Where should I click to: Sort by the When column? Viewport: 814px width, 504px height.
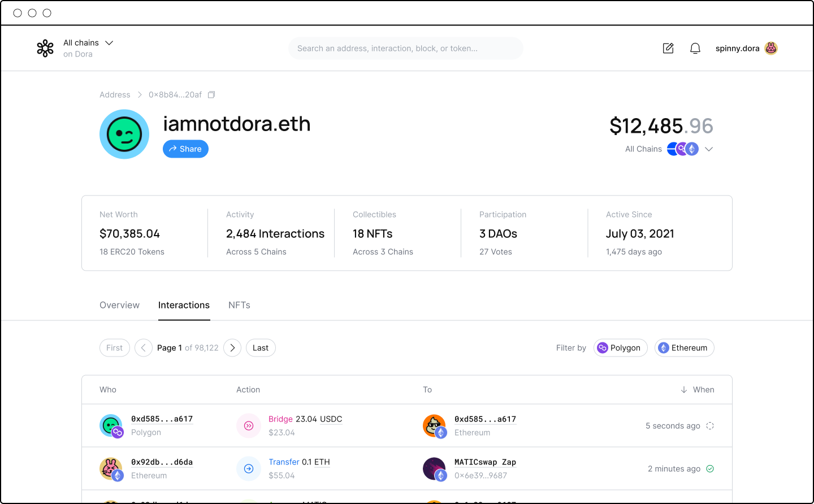(698, 390)
